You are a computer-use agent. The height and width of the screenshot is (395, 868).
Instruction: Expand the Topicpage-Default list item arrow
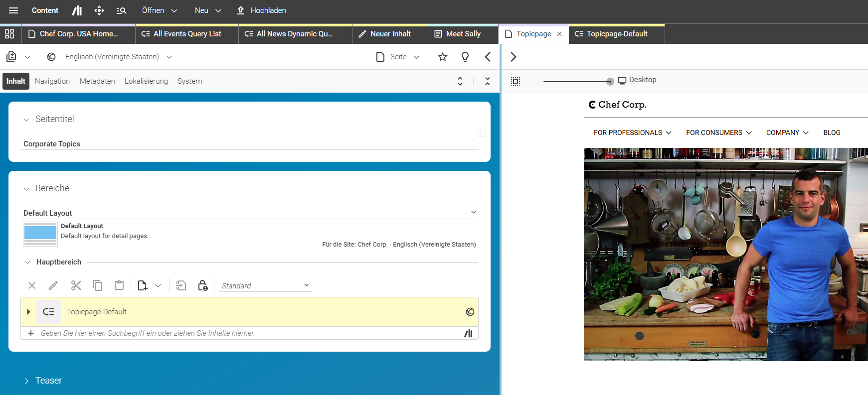tap(28, 312)
